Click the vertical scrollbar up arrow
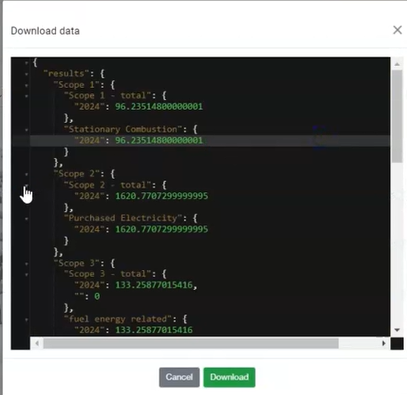 tap(397, 64)
